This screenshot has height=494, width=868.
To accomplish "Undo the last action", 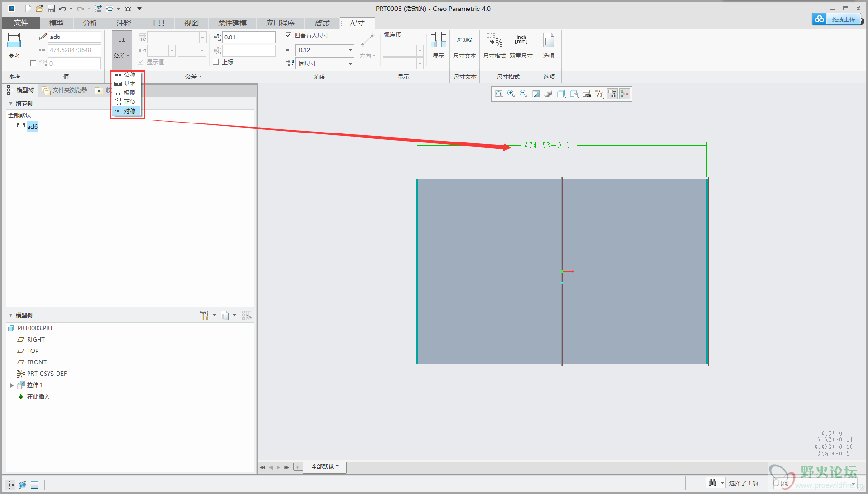I will pos(62,9).
